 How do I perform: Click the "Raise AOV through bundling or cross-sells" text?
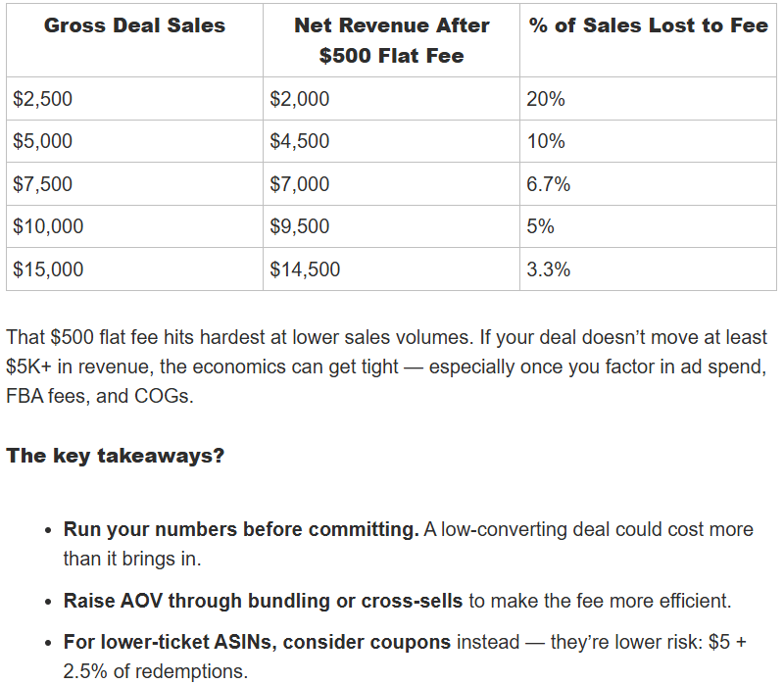tap(264, 601)
